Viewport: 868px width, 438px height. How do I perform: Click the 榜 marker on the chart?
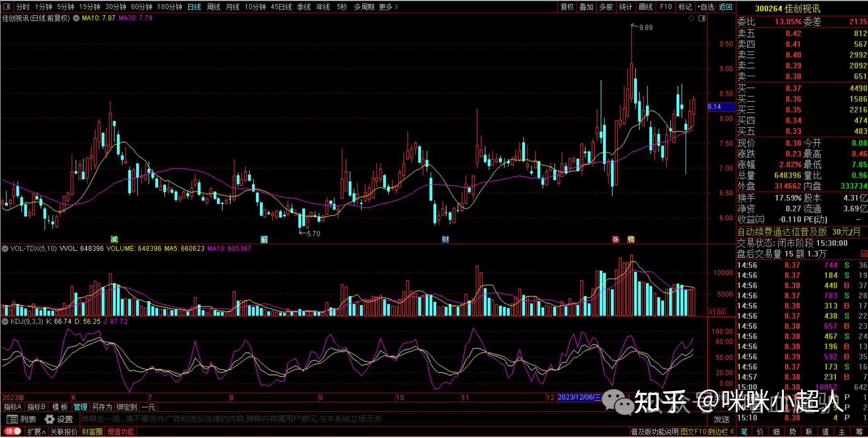pyautogui.click(x=631, y=239)
